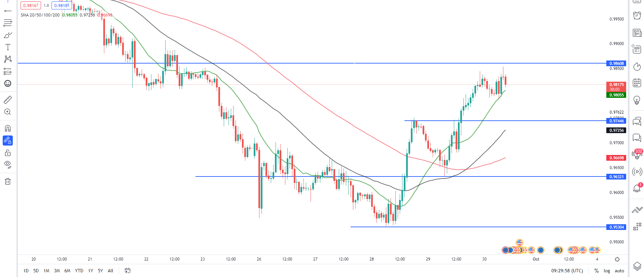
Task: Set range to 1Y
Action: tap(91, 271)
